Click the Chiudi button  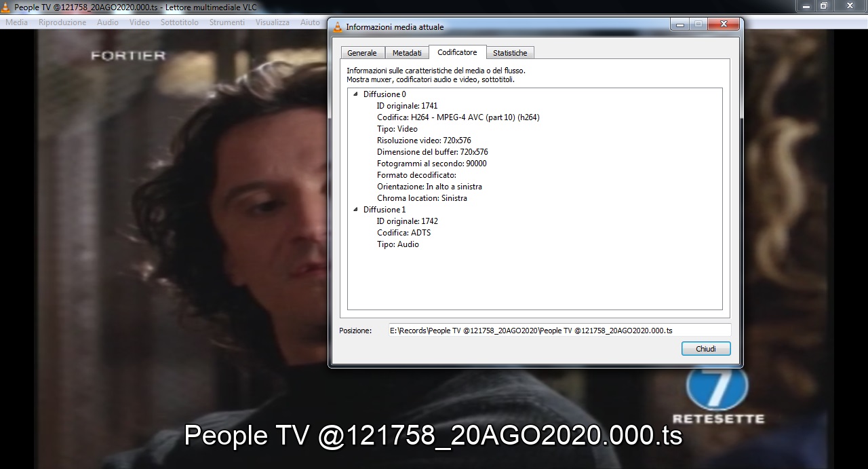point(706,349)
